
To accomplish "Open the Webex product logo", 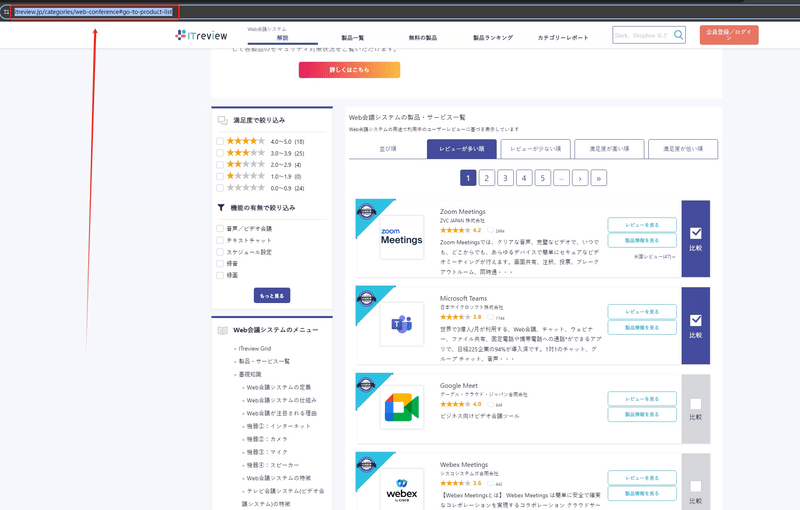I will point(402,489).
